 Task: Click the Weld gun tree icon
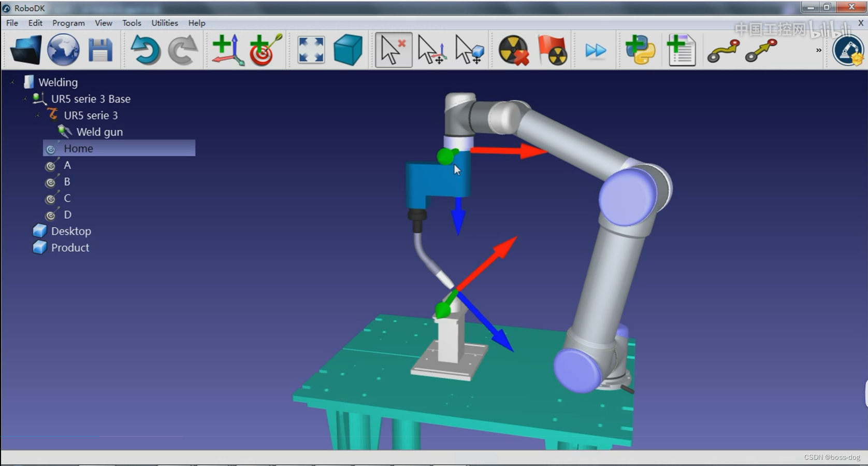[x=65, y=132]
